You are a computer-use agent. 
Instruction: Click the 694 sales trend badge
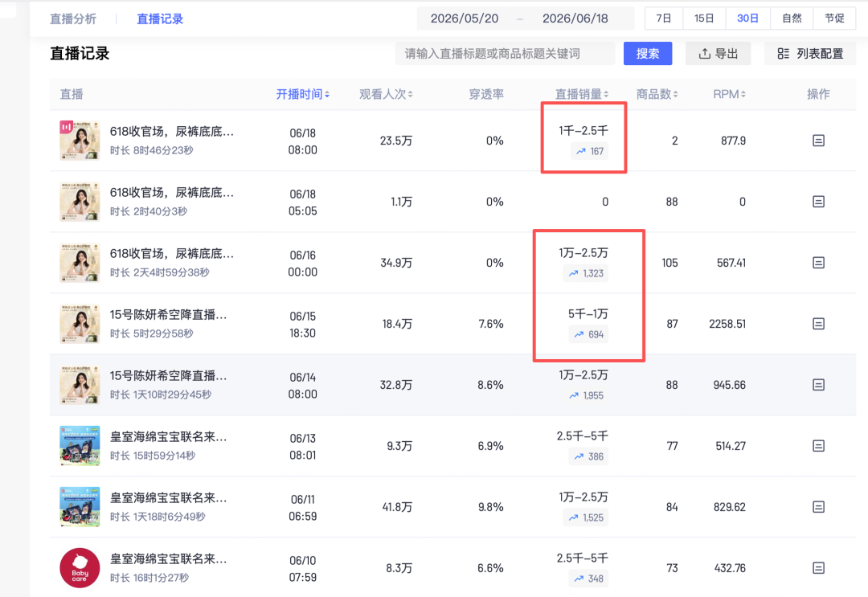point(588,334)
